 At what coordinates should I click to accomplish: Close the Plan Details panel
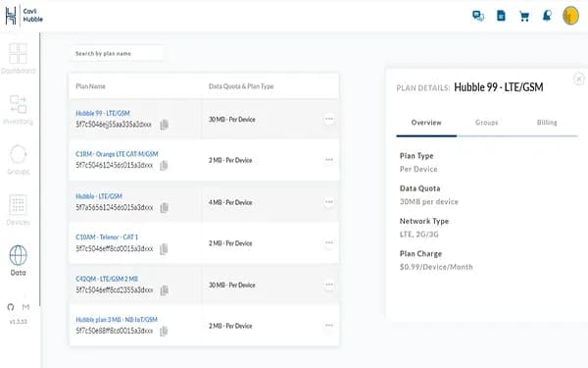[x=578, y=79]
